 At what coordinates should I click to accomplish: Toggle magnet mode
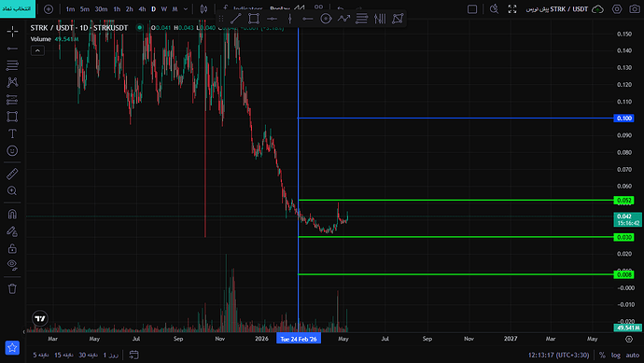(12, 214)
